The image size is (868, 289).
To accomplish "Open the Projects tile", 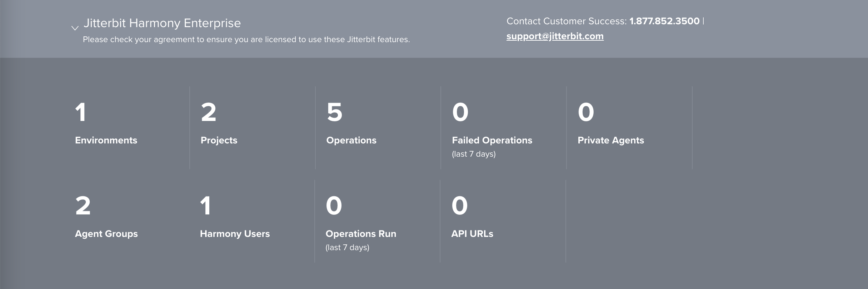I will point(253,128).
